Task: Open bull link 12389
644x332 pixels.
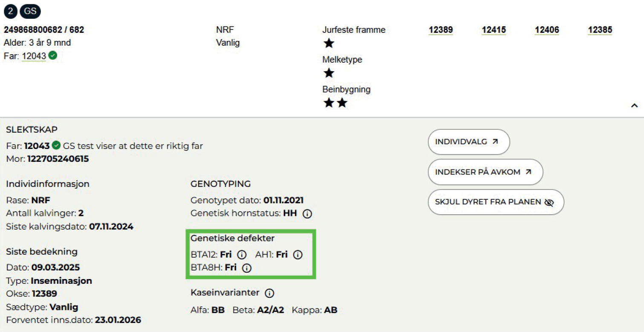Action: tap(441, 30)
